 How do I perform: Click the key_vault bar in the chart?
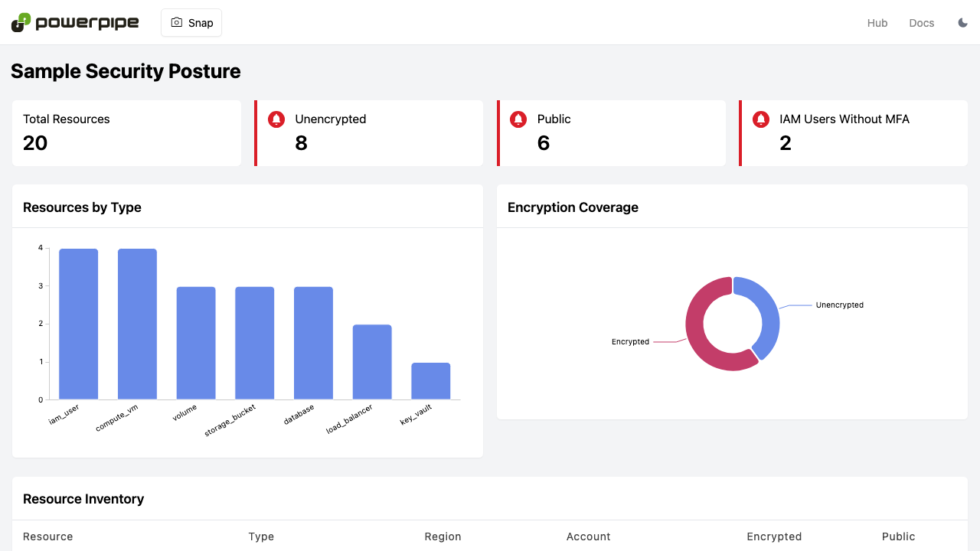[x=431, y=381]
